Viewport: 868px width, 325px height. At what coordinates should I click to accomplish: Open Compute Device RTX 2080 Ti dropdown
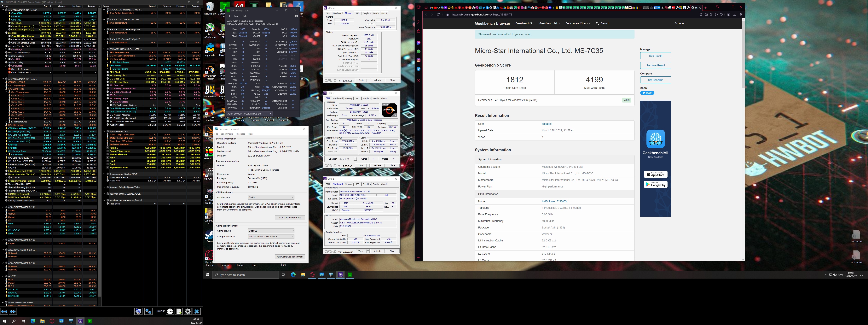[x=271, y=237]
